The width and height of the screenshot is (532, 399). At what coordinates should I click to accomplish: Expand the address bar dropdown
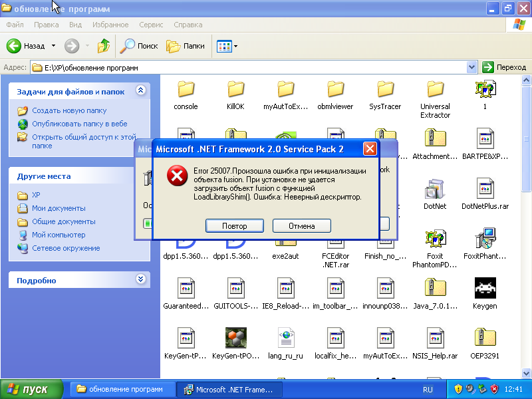point(471,67)
